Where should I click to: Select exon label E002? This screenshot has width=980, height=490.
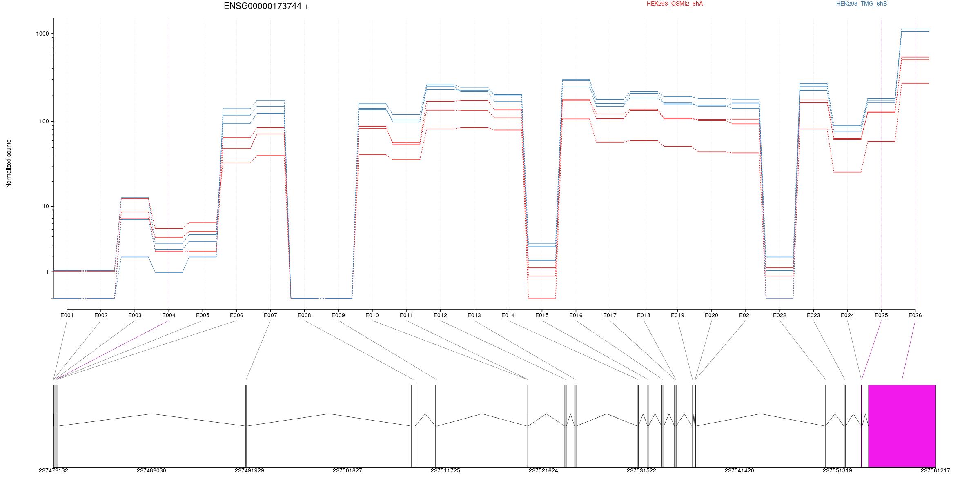point(101,315)
